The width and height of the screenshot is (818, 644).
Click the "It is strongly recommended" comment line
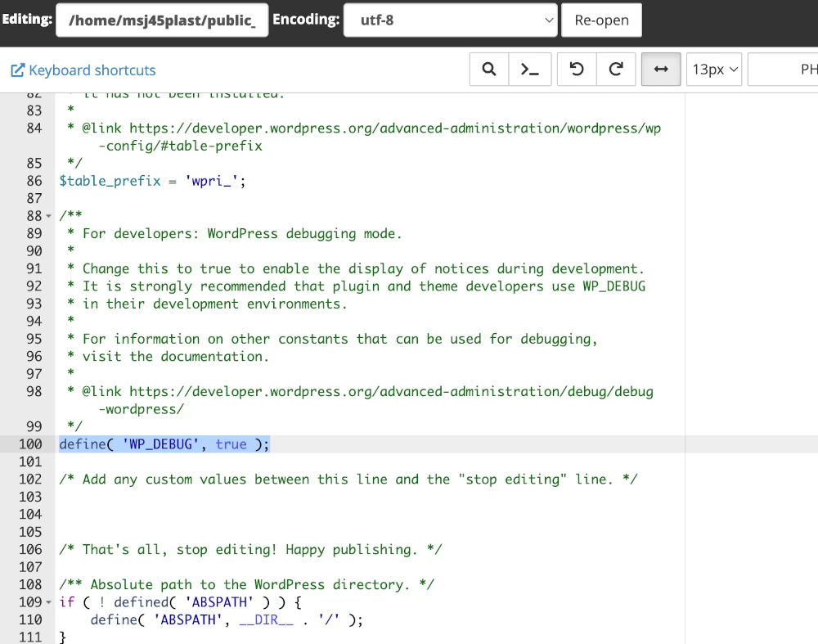click(364, 286)
